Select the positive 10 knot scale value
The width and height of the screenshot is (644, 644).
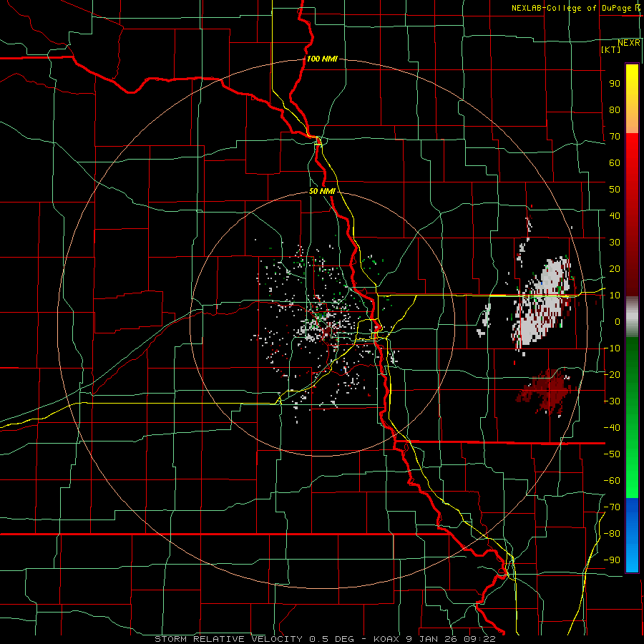(615, 296)
